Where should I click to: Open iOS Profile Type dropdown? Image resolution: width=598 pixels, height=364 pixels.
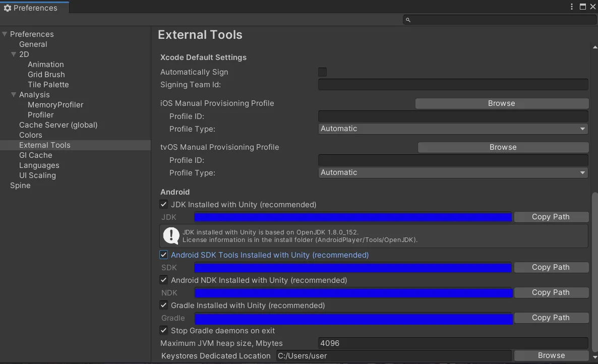point(453,129)
